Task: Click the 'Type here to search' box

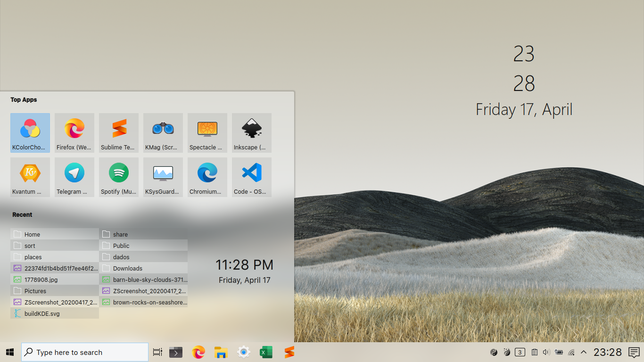Action: (x=85, y=352)
